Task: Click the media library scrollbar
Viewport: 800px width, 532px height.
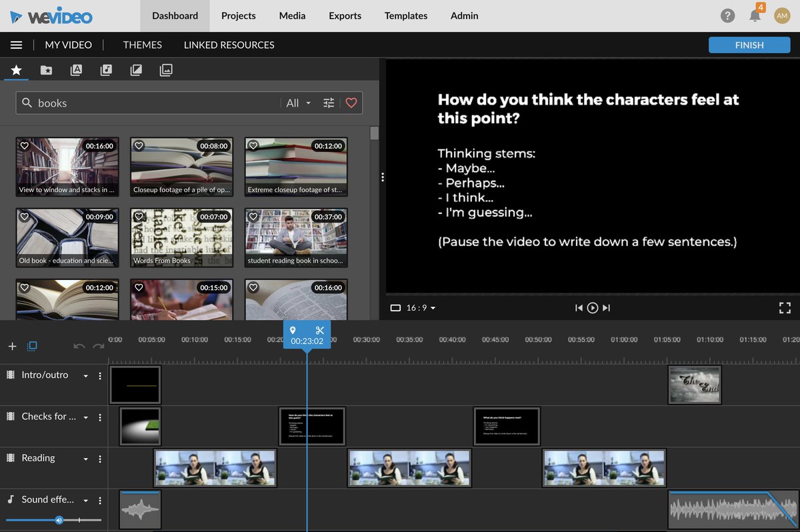Action: (374, 133)
